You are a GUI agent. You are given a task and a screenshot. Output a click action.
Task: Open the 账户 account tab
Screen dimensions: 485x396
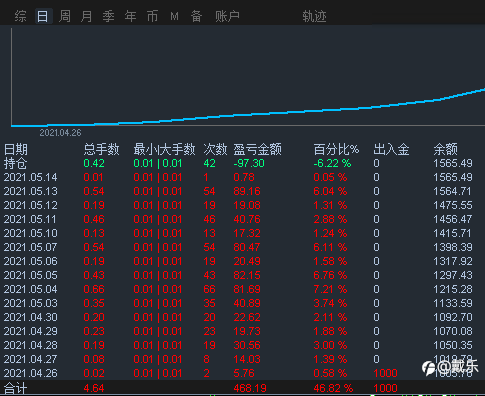coord(227,16)
